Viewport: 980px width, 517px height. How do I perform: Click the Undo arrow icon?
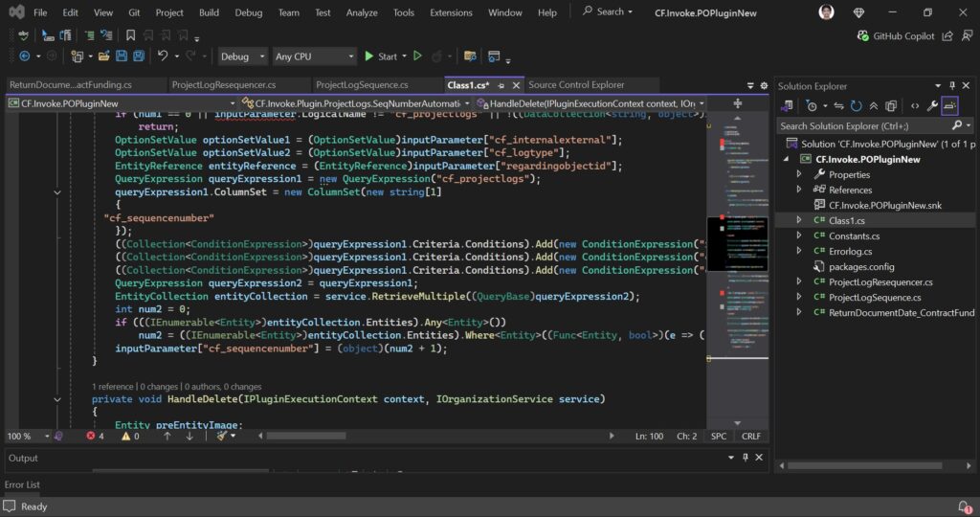tap(163, 56)
